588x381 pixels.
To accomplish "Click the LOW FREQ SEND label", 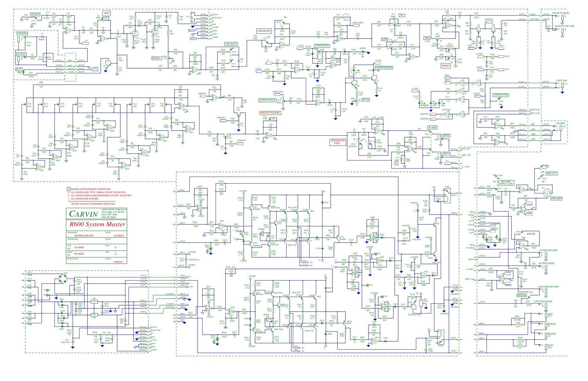I will 543,301.
